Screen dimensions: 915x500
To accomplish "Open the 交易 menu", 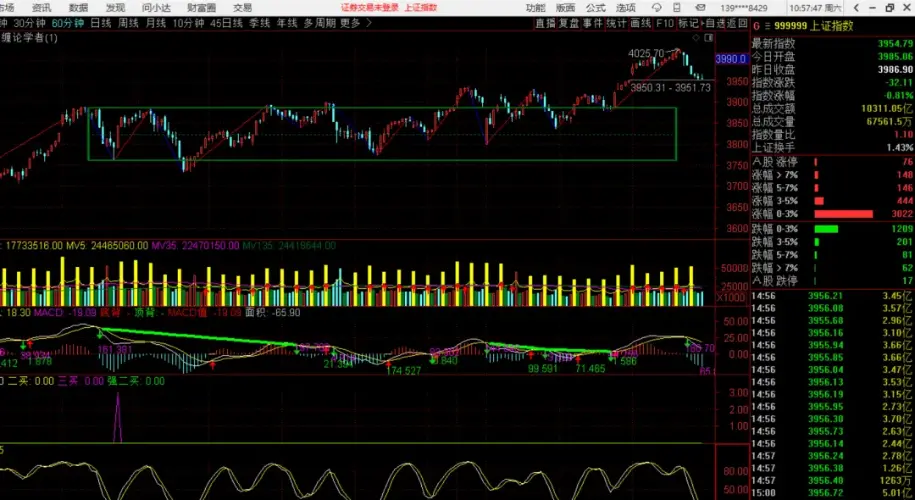I will (242, 8).
